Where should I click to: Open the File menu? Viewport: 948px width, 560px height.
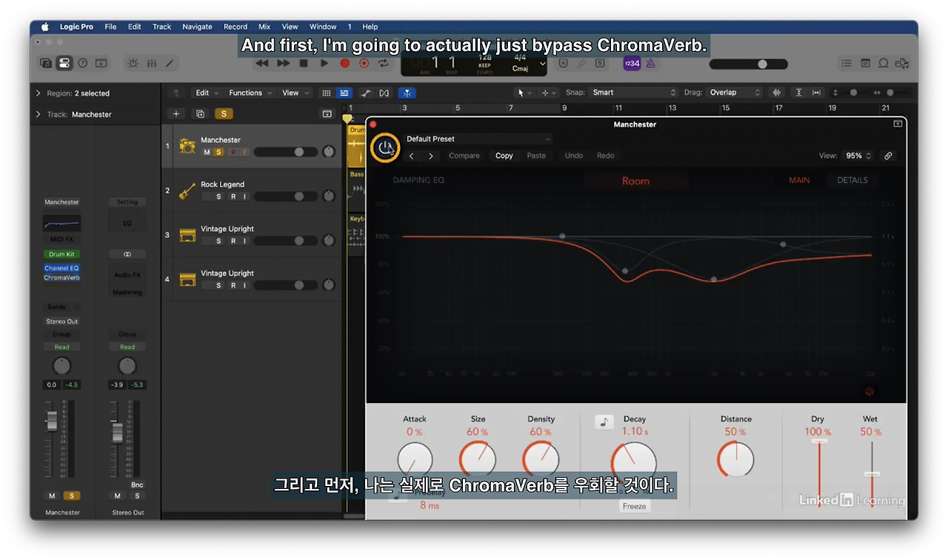(x=110, y=27)
